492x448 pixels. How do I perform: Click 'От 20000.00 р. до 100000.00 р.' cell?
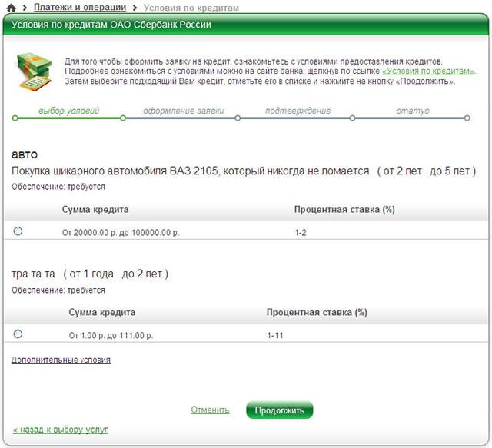tap(121, 233)
